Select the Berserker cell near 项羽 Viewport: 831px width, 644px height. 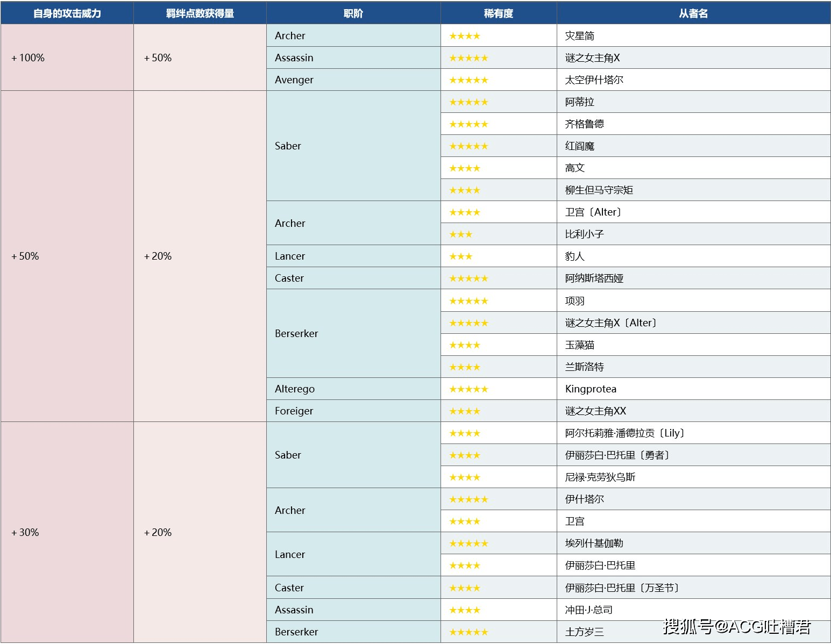click(x=296, y=333)
